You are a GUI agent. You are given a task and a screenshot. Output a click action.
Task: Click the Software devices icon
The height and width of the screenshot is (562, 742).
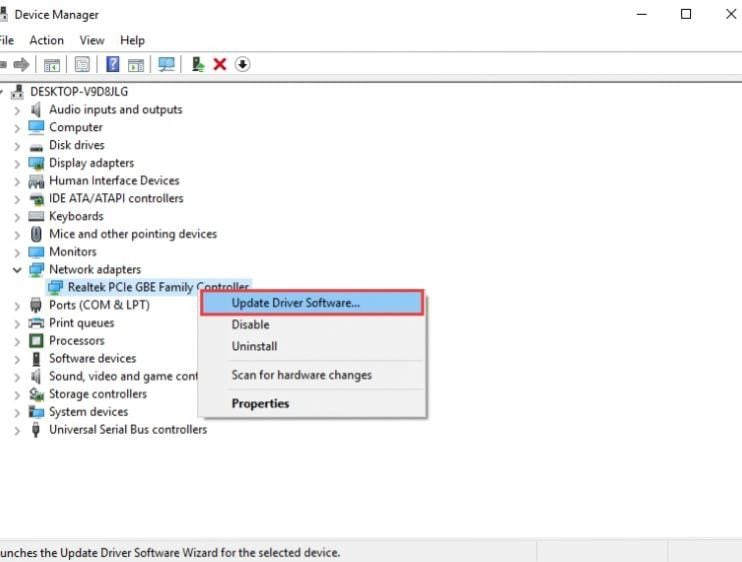tap(36, 359)
